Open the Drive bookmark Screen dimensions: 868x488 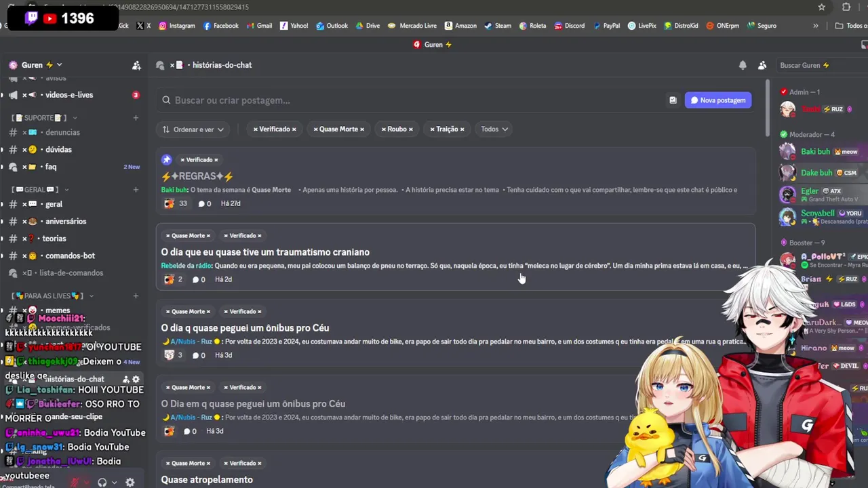coord(367,26)
